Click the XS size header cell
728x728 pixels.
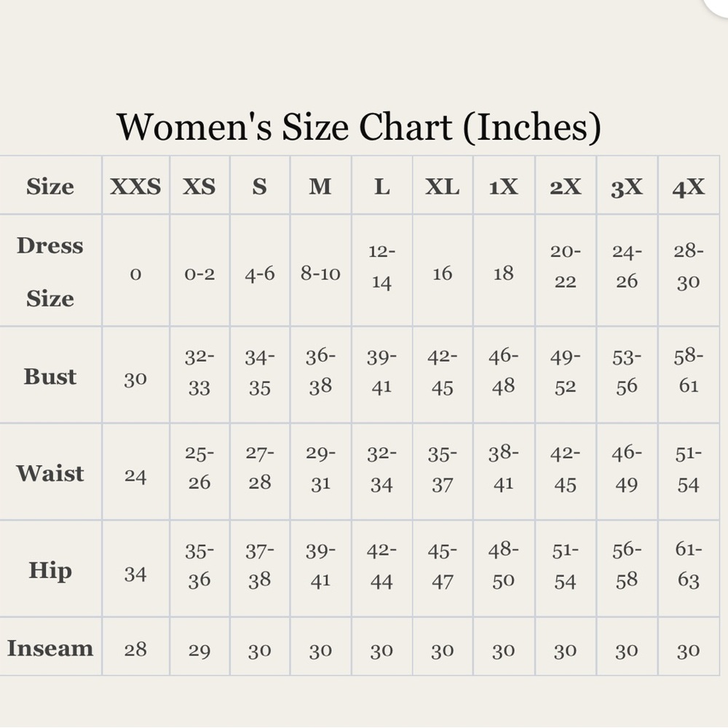click(199, 185)
